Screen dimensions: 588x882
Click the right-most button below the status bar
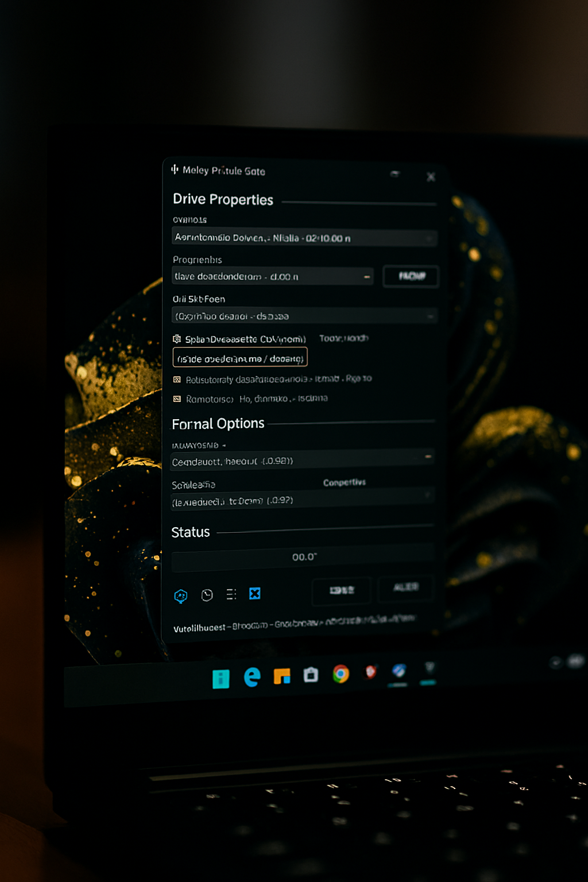click(406, 588)
